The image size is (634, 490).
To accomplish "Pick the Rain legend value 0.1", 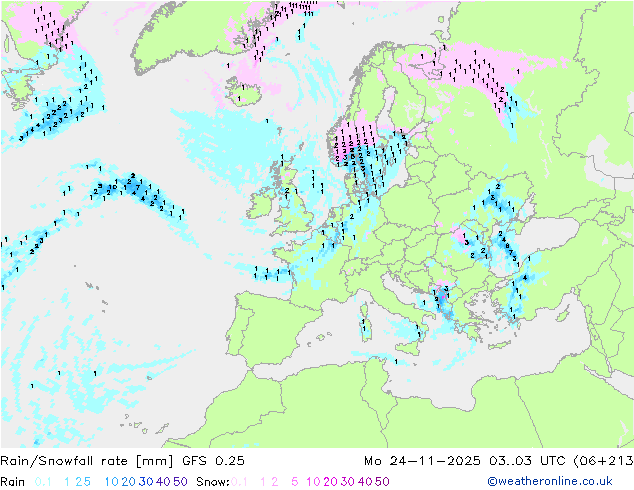I will [x=43, y=482].
